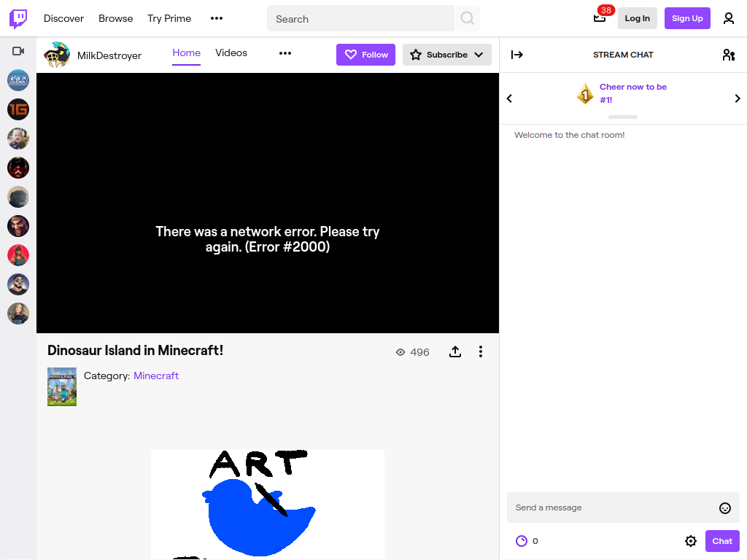Click the Send a message chat field
Screen dimensions: 747x560
pyautogui.click(x=614, y=507)
